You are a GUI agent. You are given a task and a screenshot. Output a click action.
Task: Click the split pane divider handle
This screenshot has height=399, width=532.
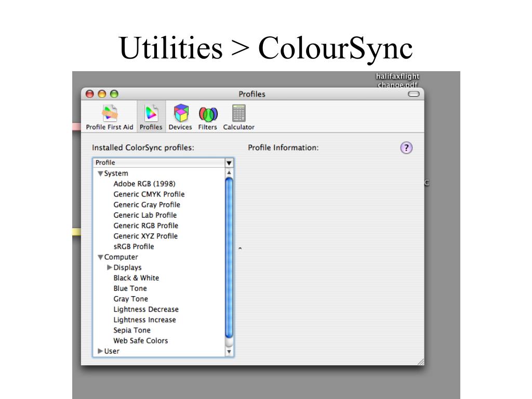(240, 249)
